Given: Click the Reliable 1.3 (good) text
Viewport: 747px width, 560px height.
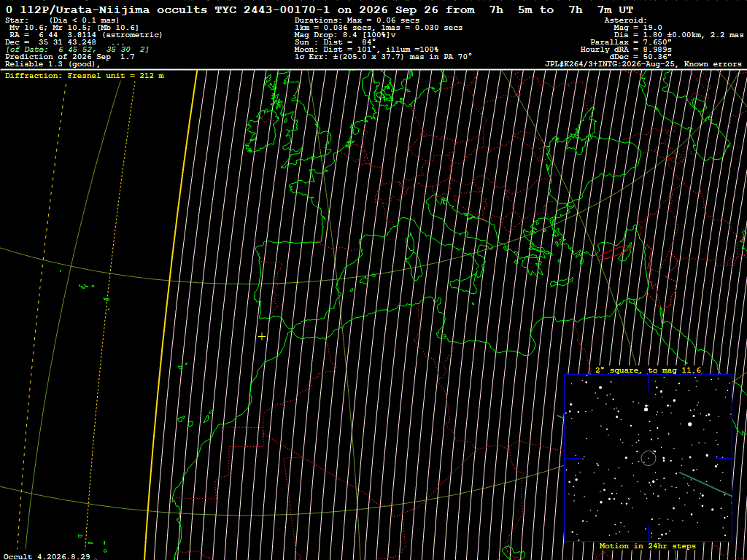Looking at the screenshot, I should tap(53, 64).
